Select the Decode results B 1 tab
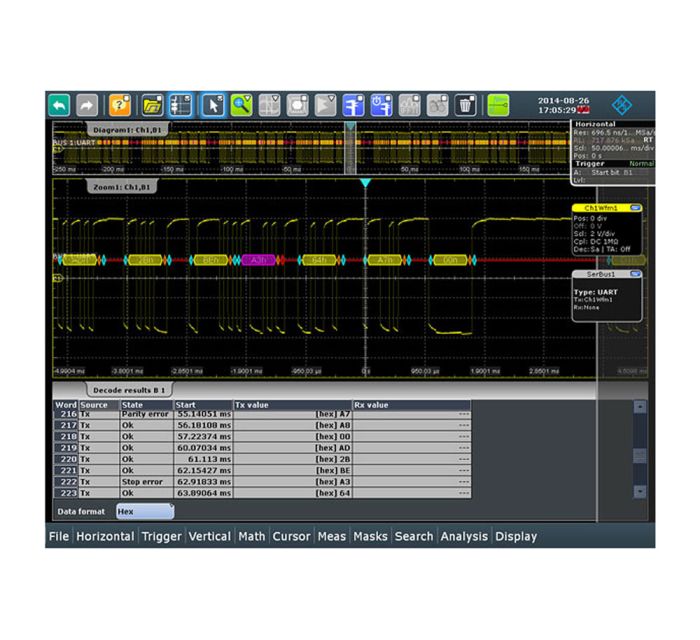This screenshot has height=640, width=700. (129, 390)
